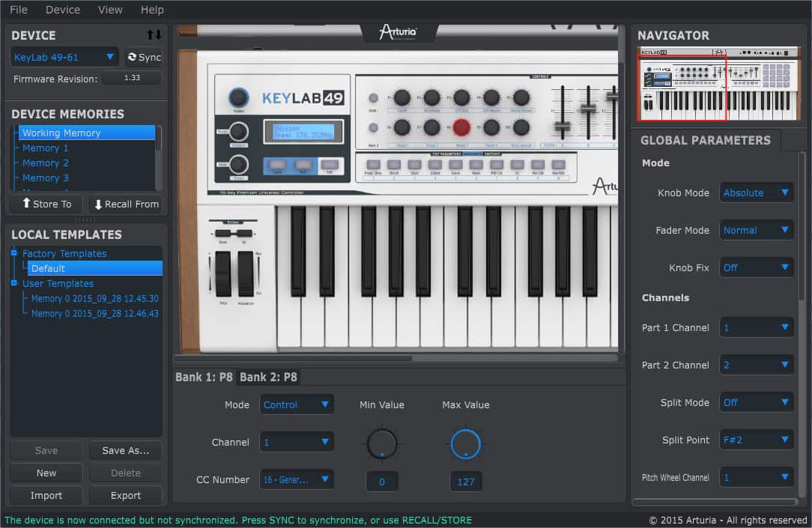
Task: Click the device sync arrows icon
Action: pyautogui.click(x=154, y=34)
